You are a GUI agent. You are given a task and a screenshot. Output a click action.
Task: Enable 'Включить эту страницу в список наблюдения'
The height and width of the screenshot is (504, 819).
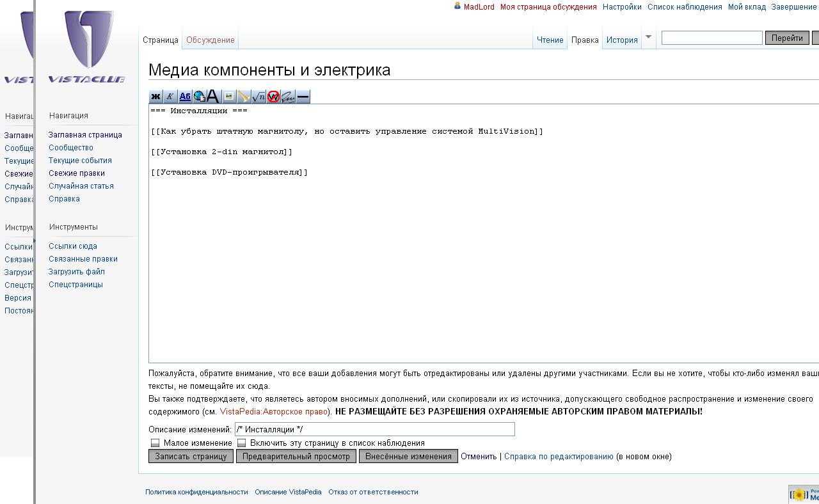(x=241, y=443)
